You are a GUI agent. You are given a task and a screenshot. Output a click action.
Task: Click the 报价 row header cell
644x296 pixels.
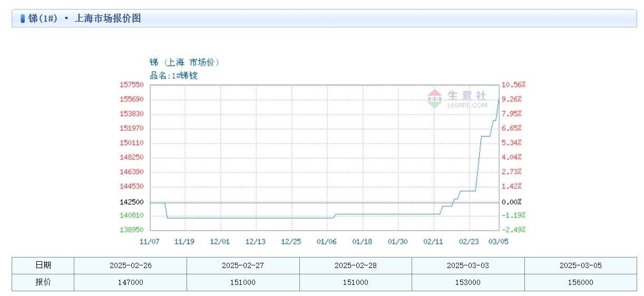(43, 282)
